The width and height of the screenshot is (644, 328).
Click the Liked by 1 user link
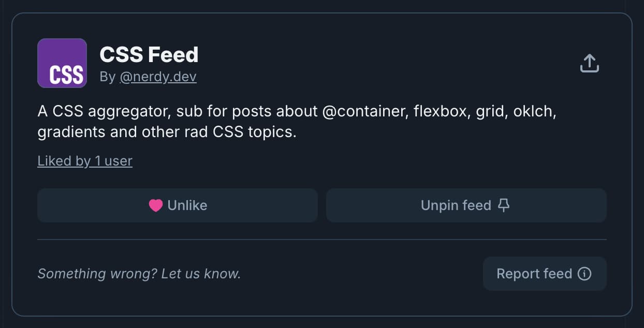tap(84, 160)
